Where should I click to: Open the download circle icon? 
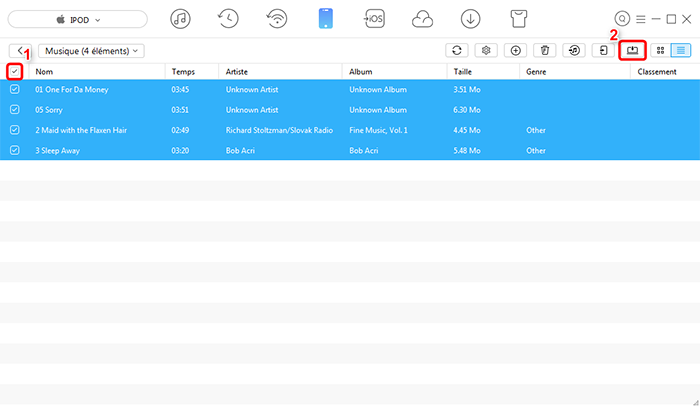(471, 19)
